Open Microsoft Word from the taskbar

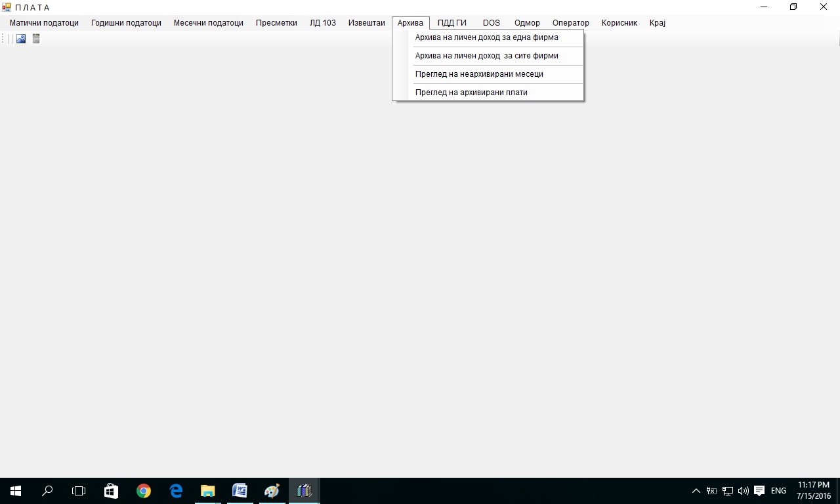coord(240,491)
